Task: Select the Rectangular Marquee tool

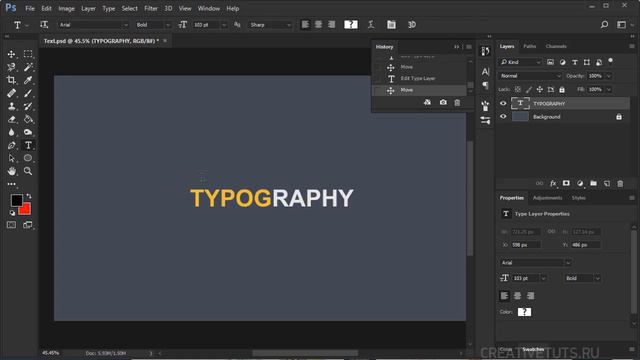Action: (x=28, y=54)
